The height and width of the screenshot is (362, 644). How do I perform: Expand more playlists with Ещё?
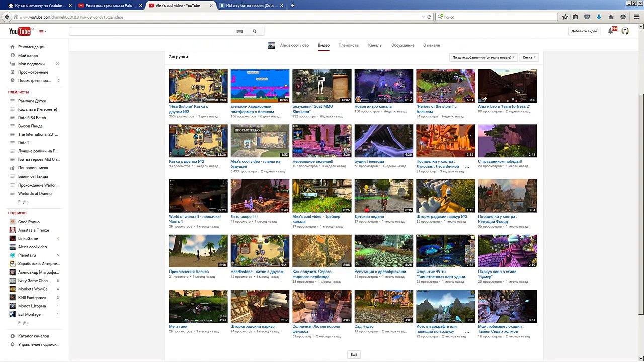tap(23, 202)
